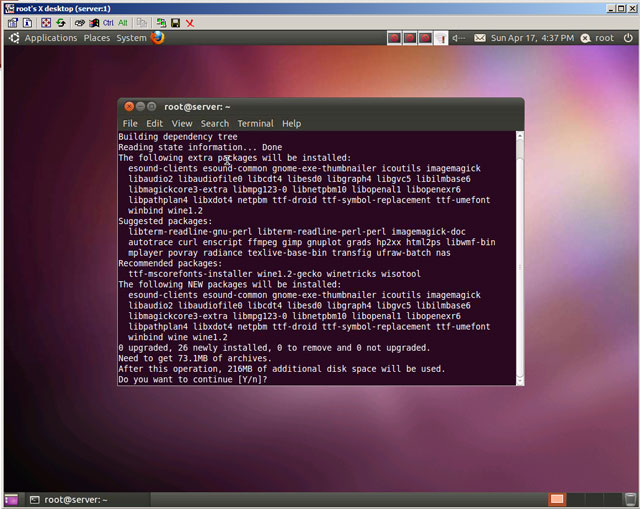
Task: Click the grayed file transfer icon
Action: (142, 23)
